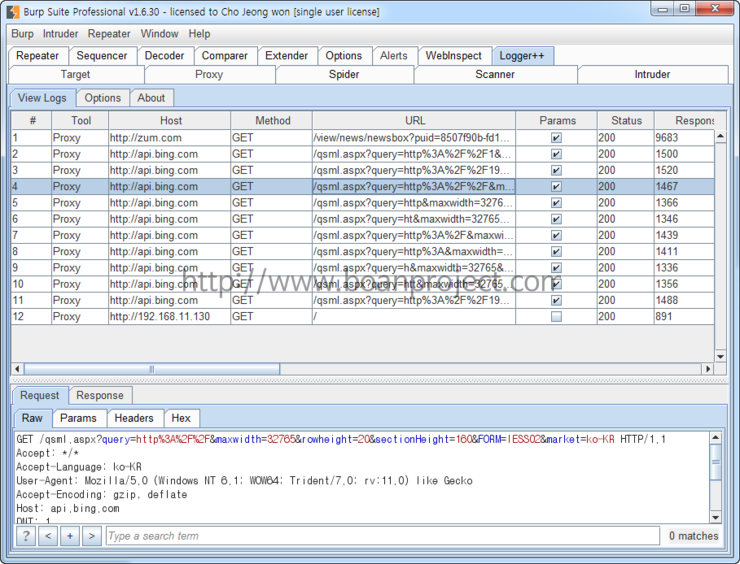
Task: Click the row 9 URL cell with query=h
Action: coord(414,268)
